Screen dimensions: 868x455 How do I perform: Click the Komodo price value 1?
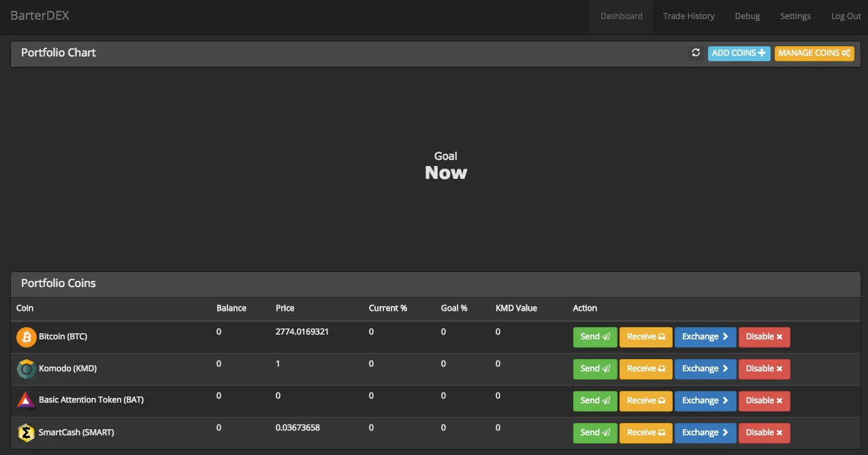click(x=278, y=364)
